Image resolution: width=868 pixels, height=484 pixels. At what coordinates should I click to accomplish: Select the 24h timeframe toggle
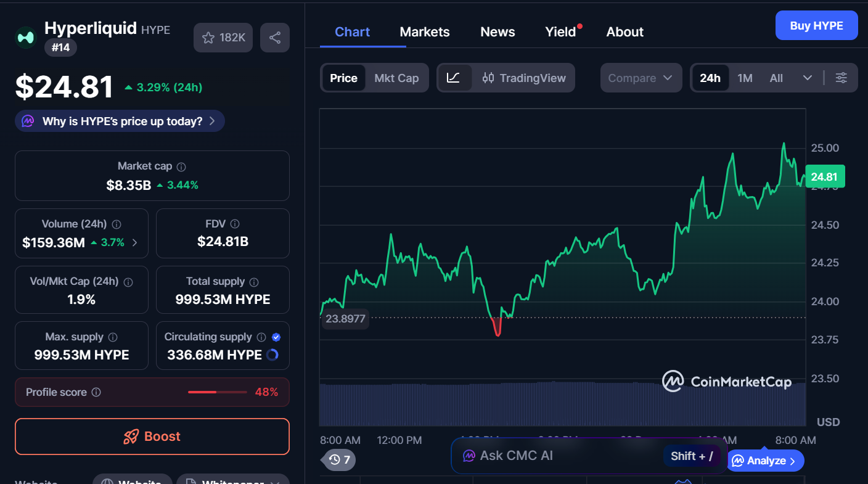(x=710, y=78)
